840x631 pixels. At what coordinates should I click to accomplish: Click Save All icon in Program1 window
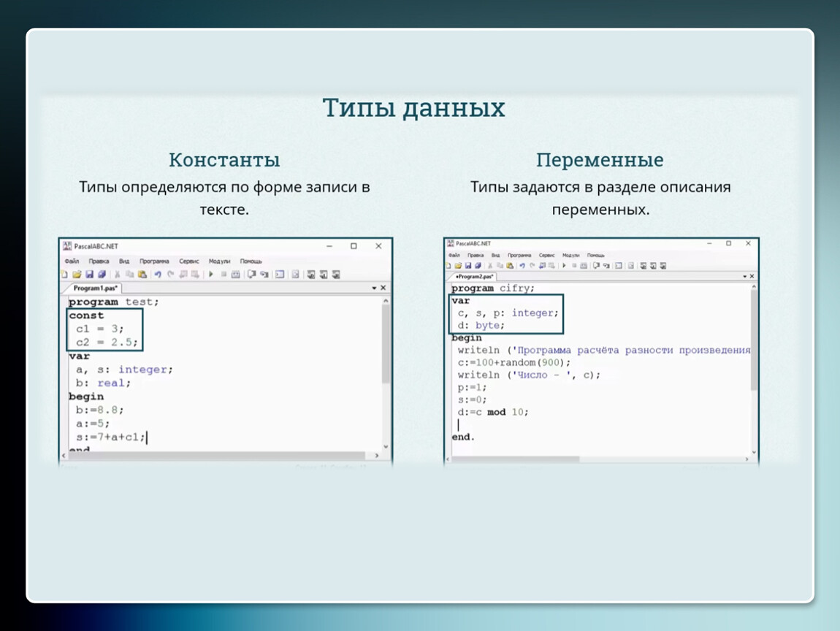tap(102, 275)
